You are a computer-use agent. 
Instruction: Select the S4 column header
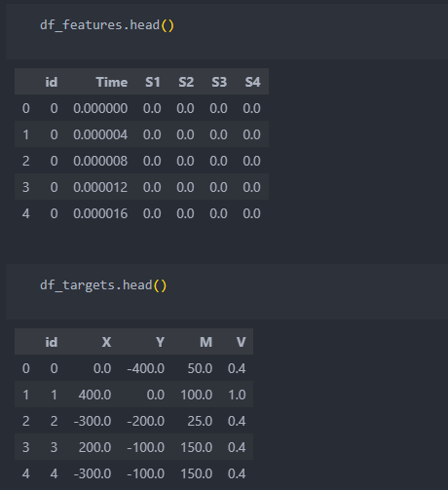252,82
